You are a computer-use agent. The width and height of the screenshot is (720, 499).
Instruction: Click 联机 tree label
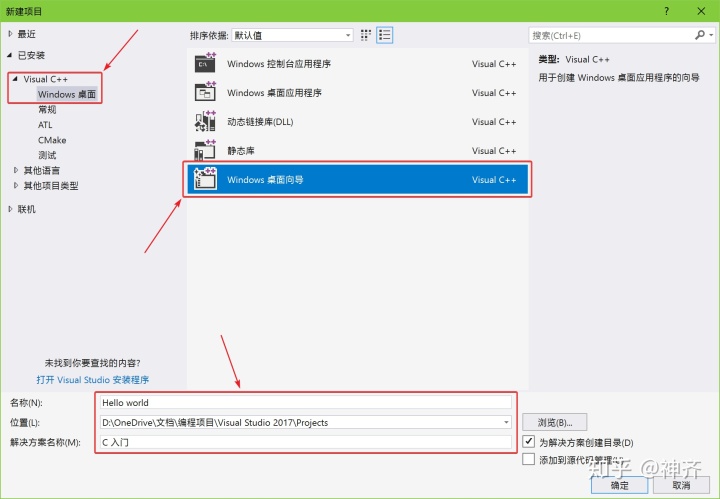click(27, 209)
